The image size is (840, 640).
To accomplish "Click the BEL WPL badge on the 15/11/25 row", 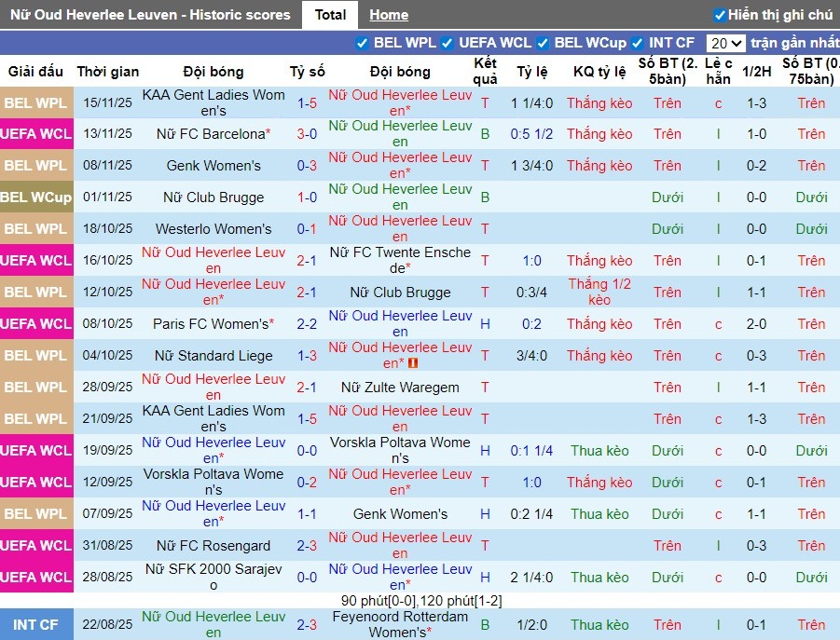I will (x=36, y=102).
